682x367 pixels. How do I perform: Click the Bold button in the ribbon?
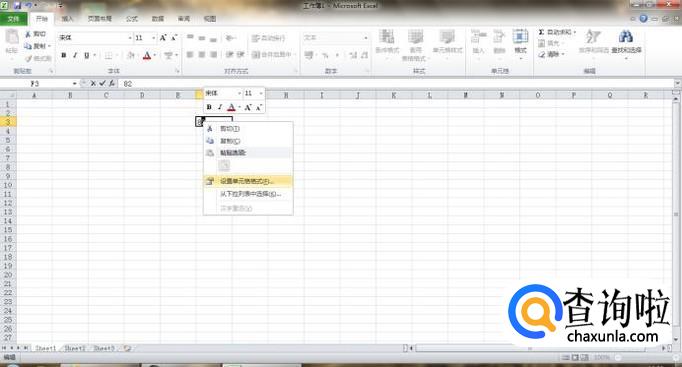pos(64,55)
